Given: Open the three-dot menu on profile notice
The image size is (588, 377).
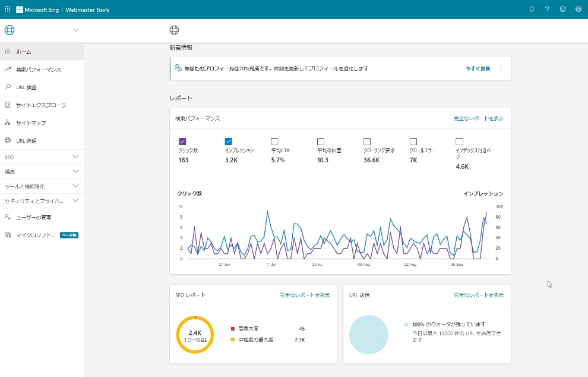Looking at the screenshot, I should coord(501,68).
